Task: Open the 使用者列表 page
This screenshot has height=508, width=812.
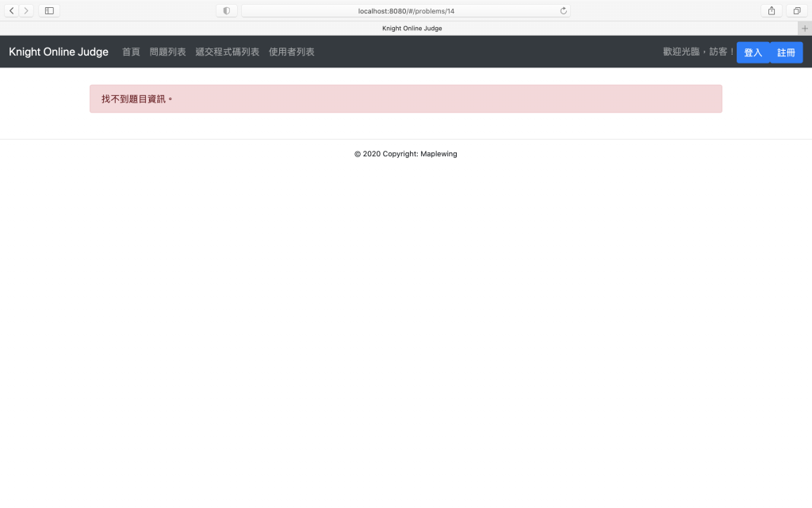Action: click(x=292, y=52)
